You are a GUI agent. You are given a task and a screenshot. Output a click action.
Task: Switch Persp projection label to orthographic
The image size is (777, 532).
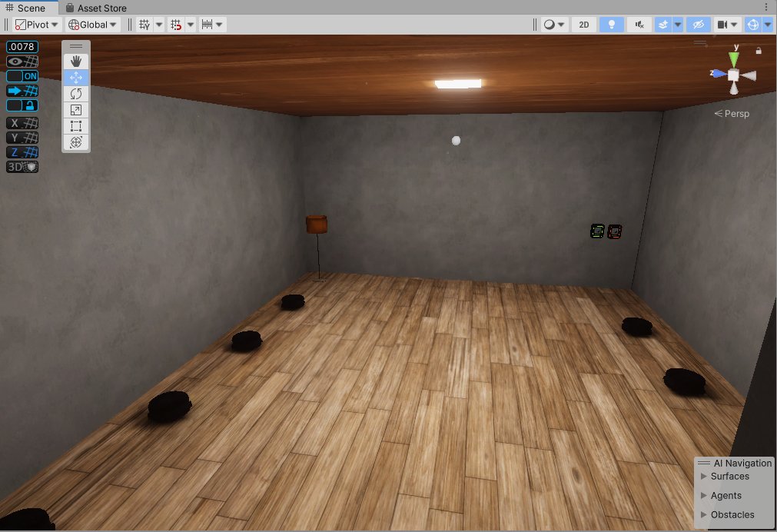(x=732, y=114)
